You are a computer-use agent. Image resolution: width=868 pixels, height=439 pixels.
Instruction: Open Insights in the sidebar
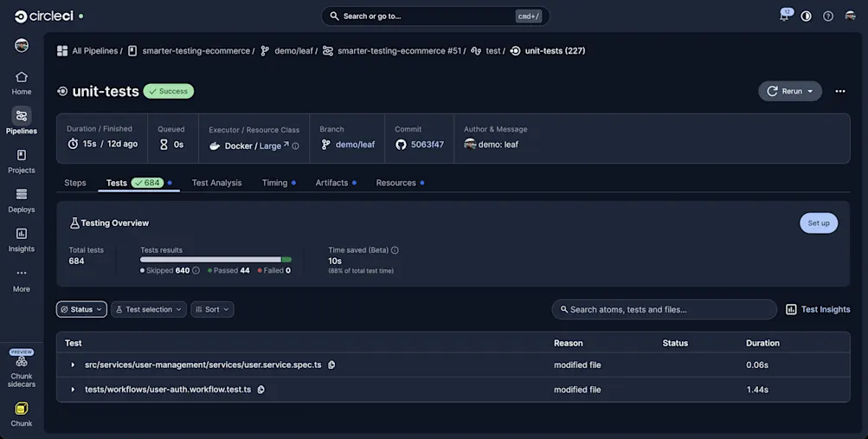pyautogui.click(x=22, y=240)
